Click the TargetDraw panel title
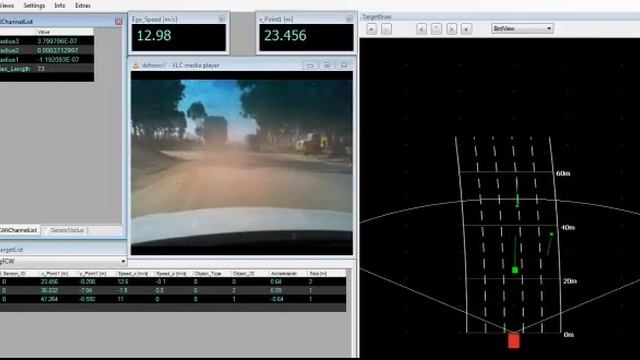The width and height of the screenshot is (640, 360). (376, 17)
